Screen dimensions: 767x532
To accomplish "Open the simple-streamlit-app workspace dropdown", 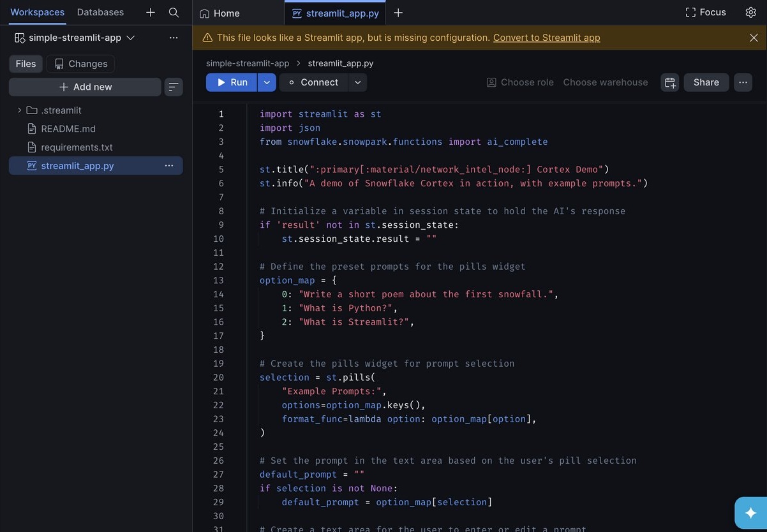I will pyautogui.click(x=75, y=38).
